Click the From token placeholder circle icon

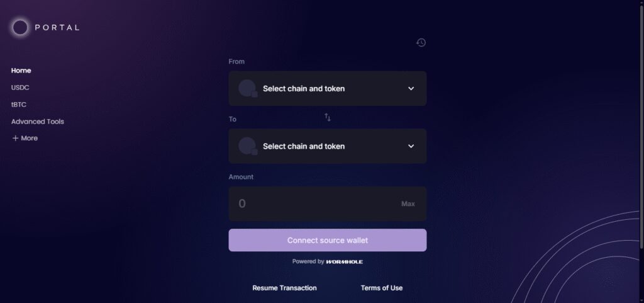(x=248, y=89)
